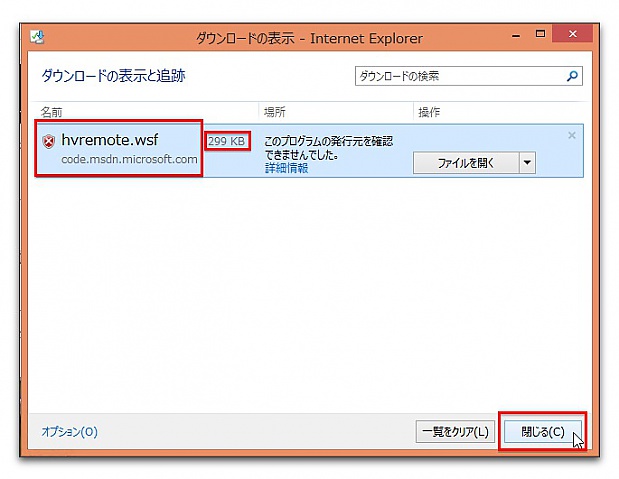
Task: Click the magnifier search icon
Action: (572, 76)
